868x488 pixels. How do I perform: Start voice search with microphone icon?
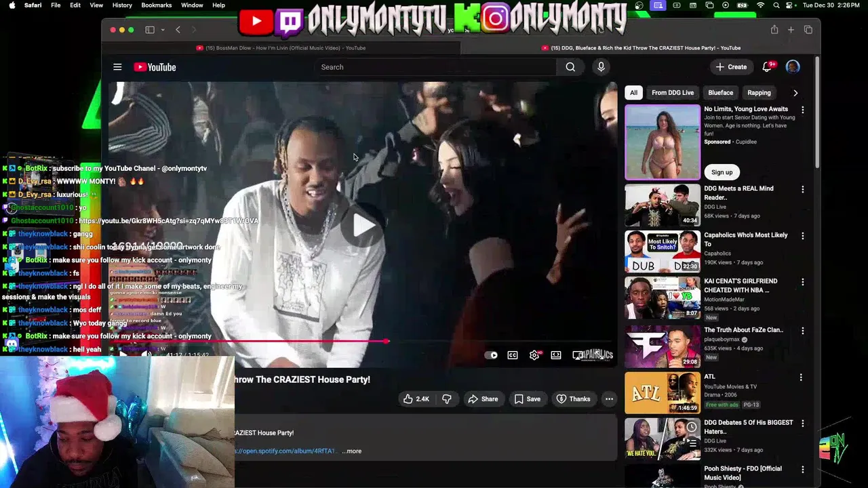[601, 67]
